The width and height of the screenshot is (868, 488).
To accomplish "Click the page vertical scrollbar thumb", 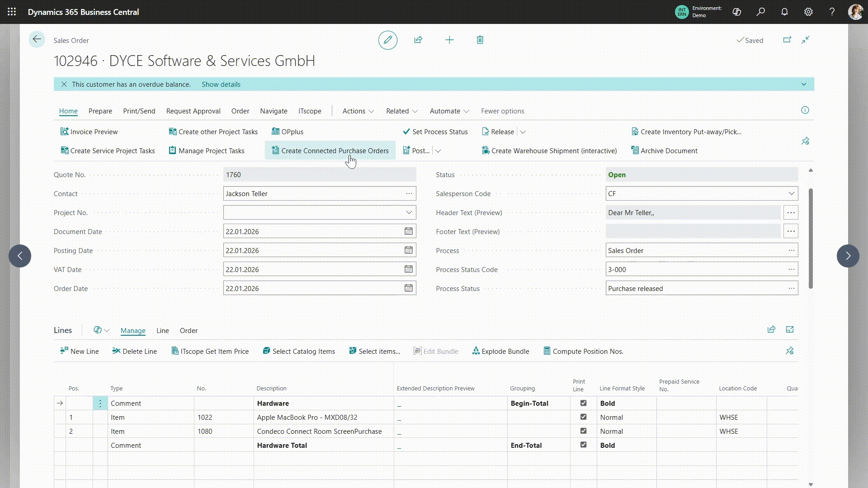I will 811,238.
